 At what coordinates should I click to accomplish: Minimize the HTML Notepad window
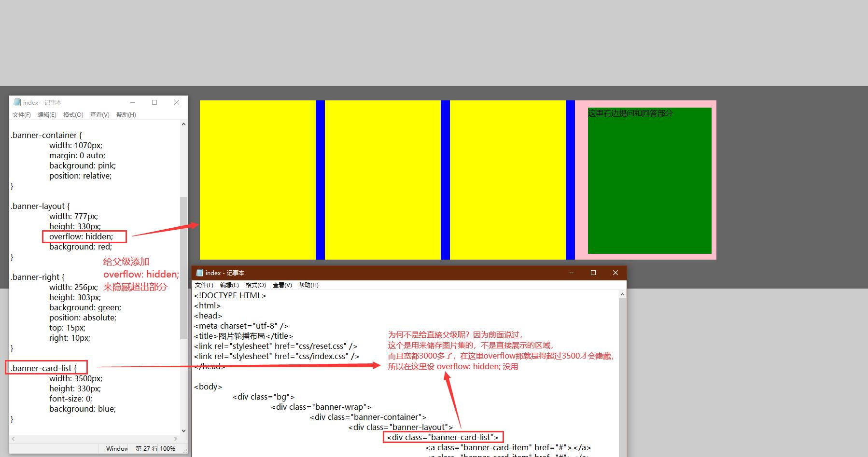[x=572, y=273]
